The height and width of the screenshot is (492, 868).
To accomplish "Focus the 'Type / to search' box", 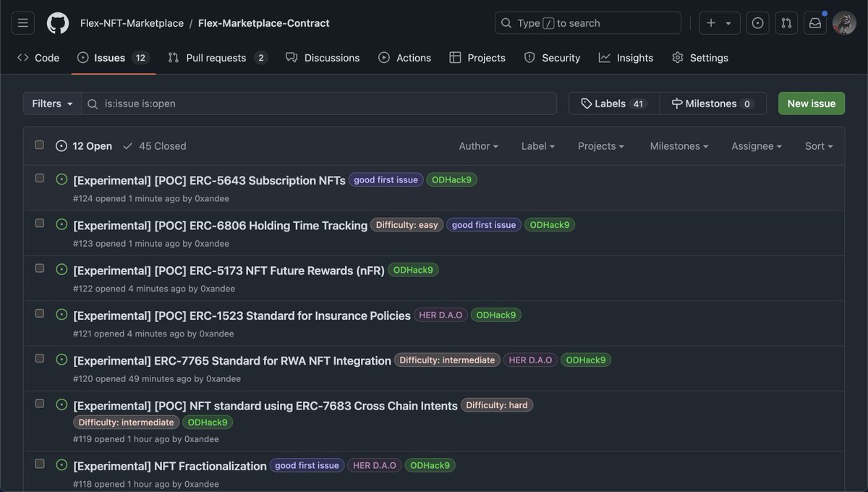I will 588,23.
